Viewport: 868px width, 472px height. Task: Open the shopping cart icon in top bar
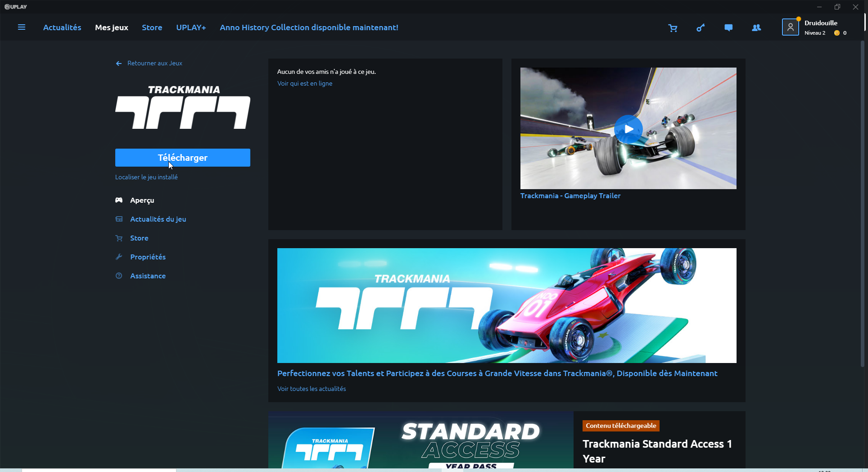point(673,27)
